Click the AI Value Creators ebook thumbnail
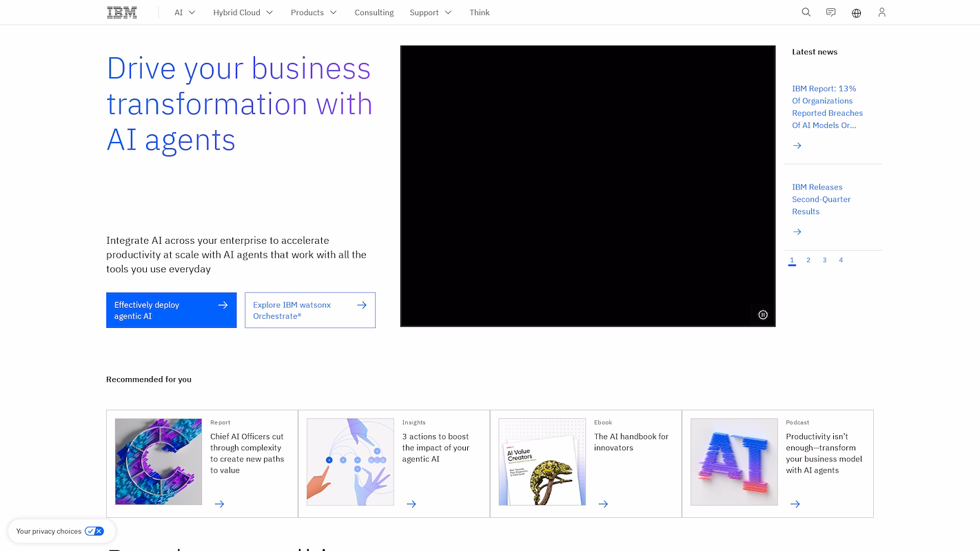 coord(542,461)
